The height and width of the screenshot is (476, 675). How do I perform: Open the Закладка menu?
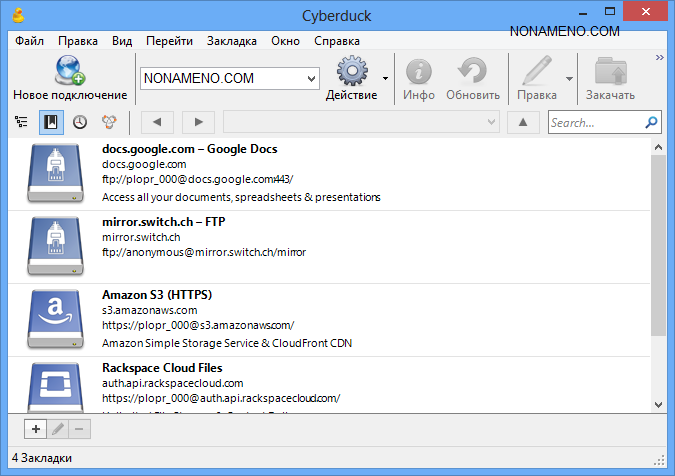click(x=232, y=41)
